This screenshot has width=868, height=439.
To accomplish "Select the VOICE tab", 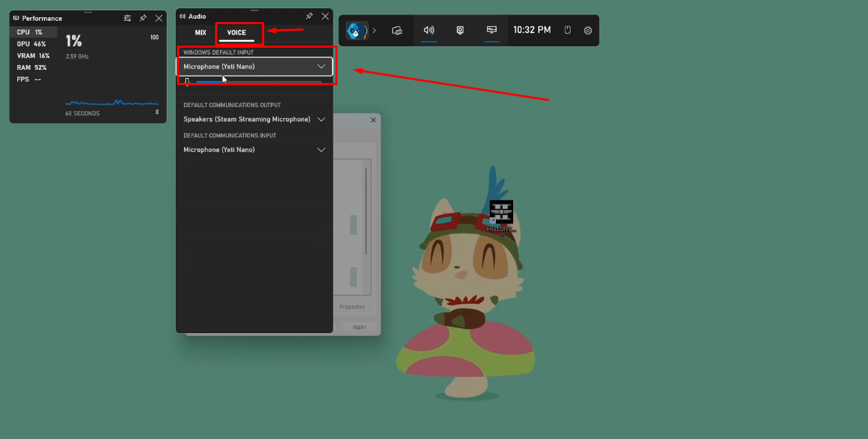I will (x=237, y=32).
